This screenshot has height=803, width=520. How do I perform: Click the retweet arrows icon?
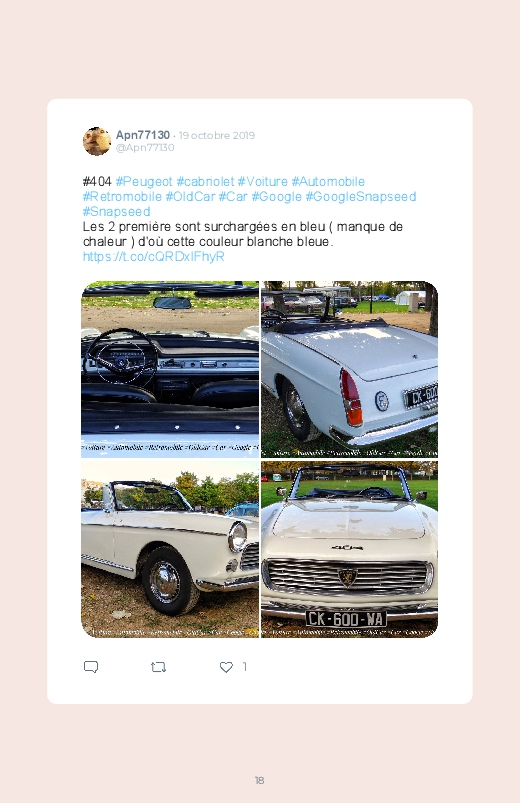(158, 667)
